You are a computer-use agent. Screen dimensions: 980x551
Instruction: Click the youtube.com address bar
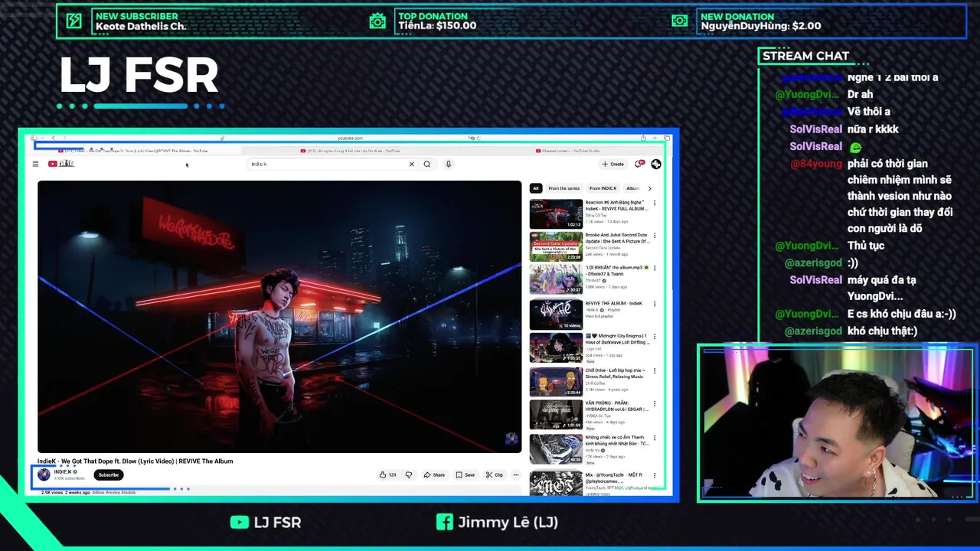[350, 138]
